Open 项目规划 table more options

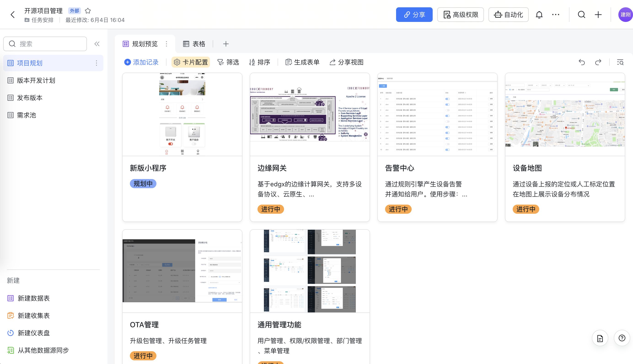[x=96, y=63]
